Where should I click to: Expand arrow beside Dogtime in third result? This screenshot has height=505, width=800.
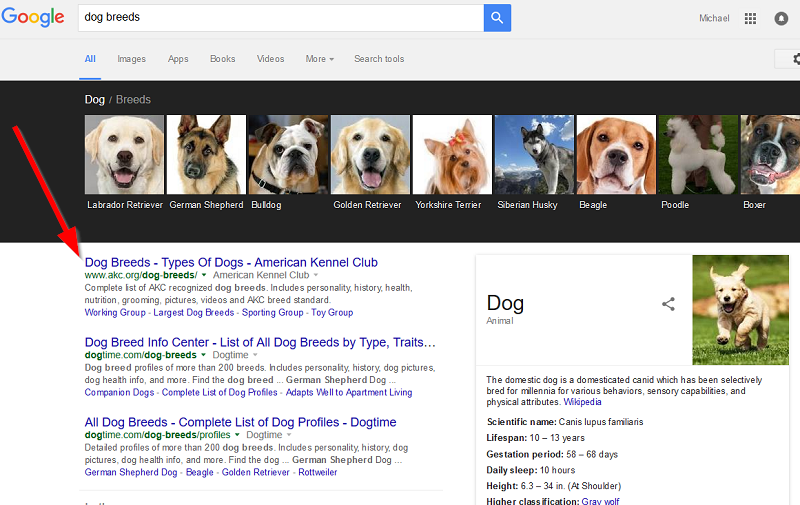point(289,435)
